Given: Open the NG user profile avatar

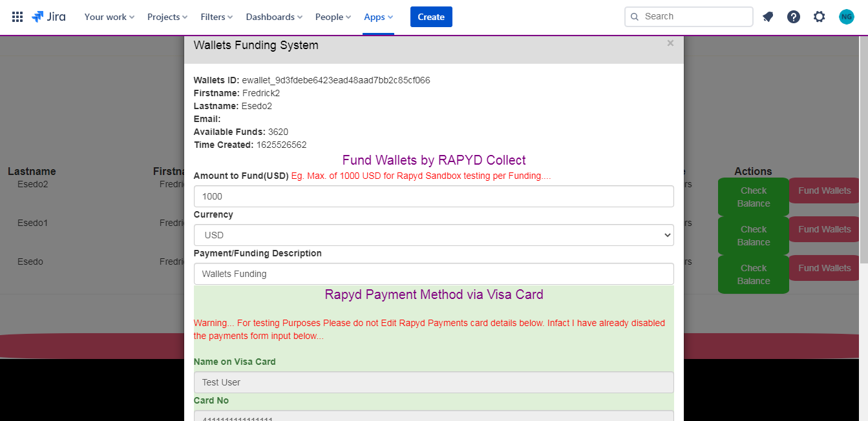Looking at the screenshot, I should point(847,17).
